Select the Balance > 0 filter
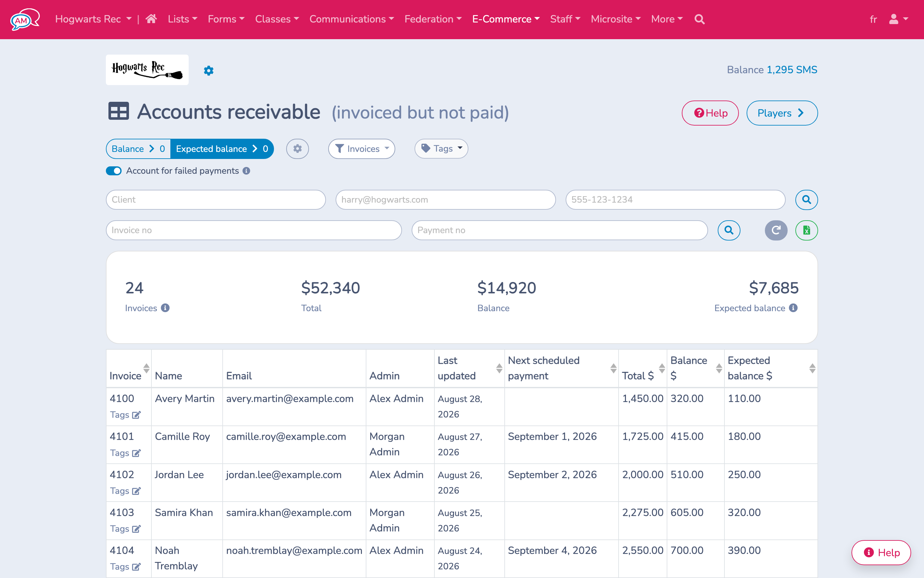The width and height of the screenshot is (924, 578). 138,149
